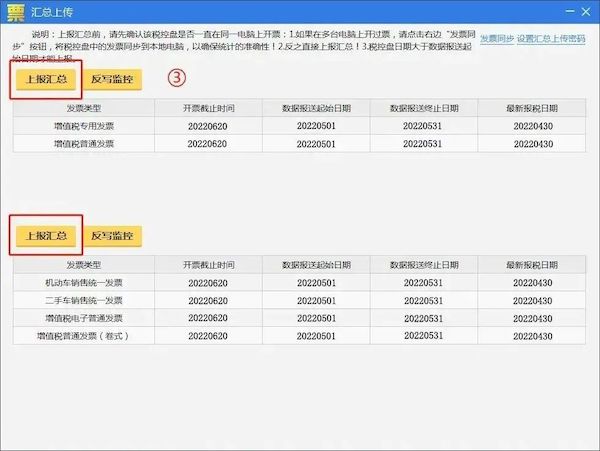
Task: Click 上报汇总 above the 增值税专用发票 table
Action: 46,79
